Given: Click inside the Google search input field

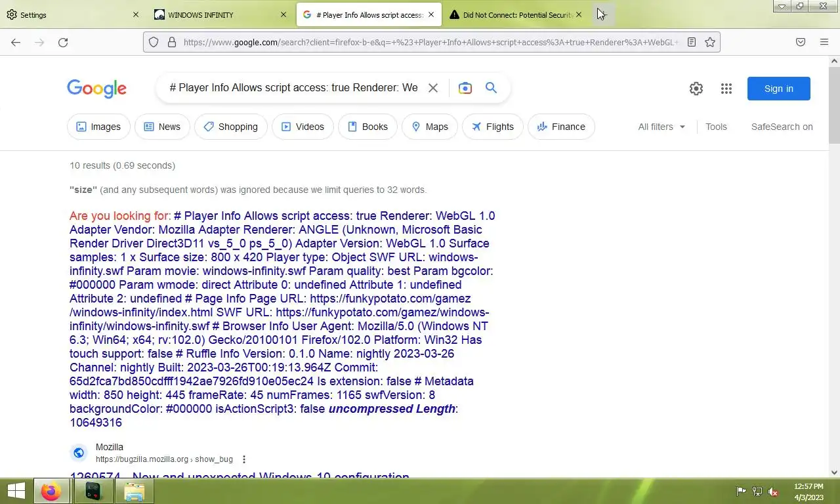Looking at the screenshot, I should click(x=293, y=88).
